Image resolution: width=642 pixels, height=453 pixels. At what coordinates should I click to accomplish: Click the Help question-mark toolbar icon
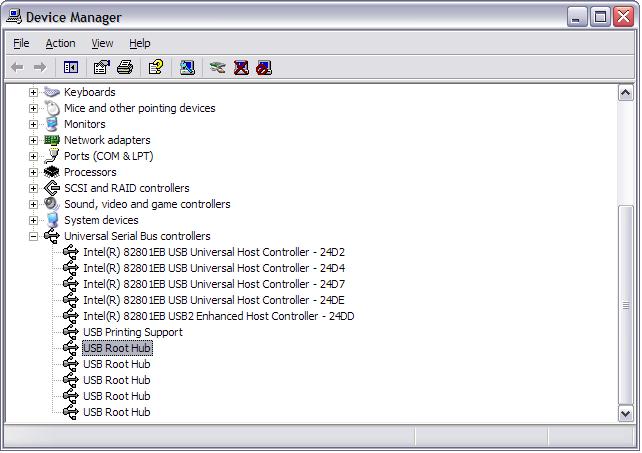[156, 67]
